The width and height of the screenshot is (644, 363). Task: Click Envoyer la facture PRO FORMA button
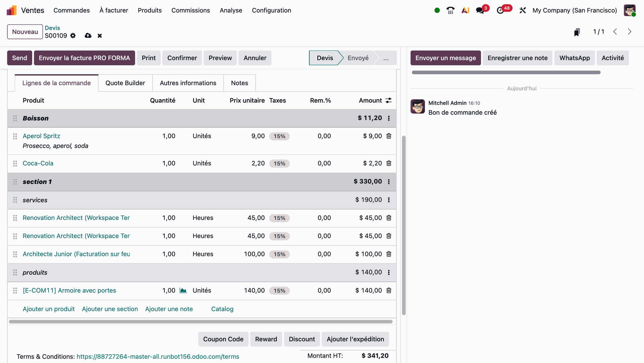[x=84, y=58]
